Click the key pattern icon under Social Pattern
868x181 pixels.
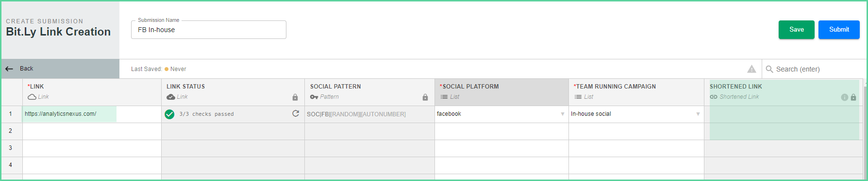[314, 97]
